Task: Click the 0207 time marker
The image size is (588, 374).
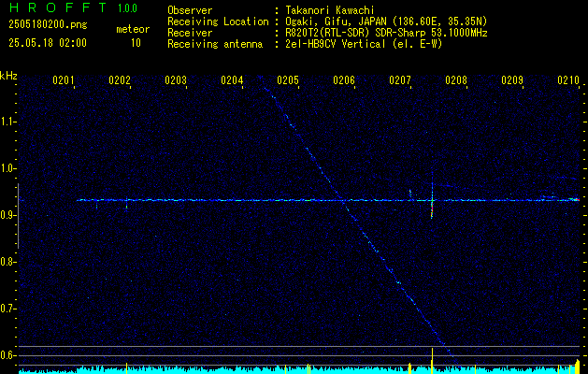Action: tap(400, 79)
